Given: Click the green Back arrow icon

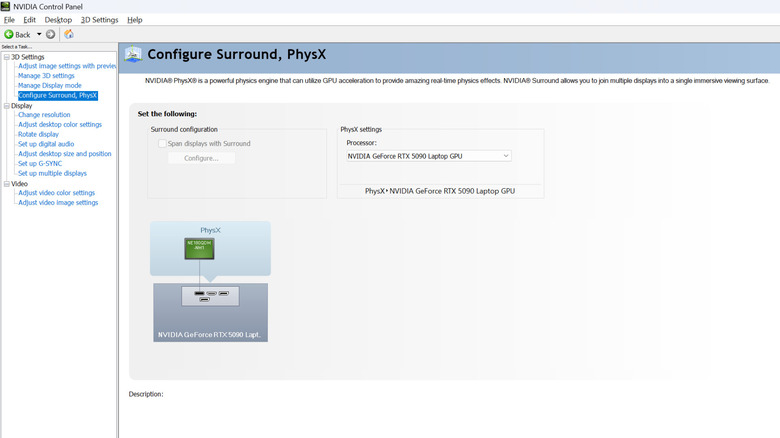Looking at the screenshot, I should pos(8,34).
